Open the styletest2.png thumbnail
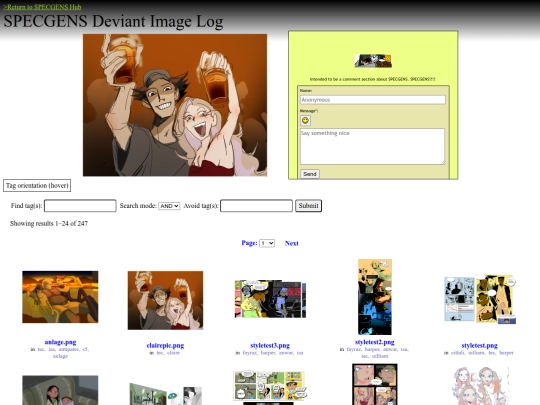 click(x=375, y=297)
